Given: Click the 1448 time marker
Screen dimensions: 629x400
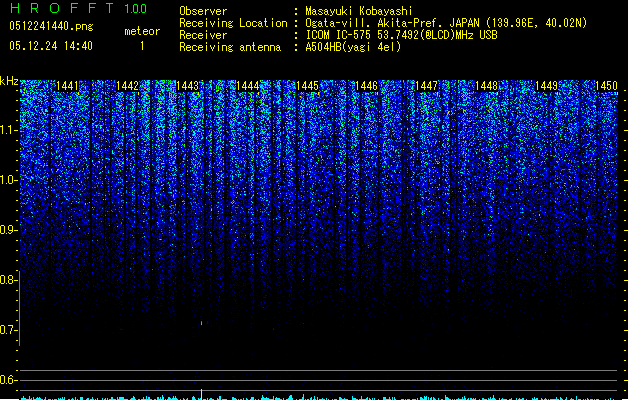Looking at the screenshot, I should 486,86.
